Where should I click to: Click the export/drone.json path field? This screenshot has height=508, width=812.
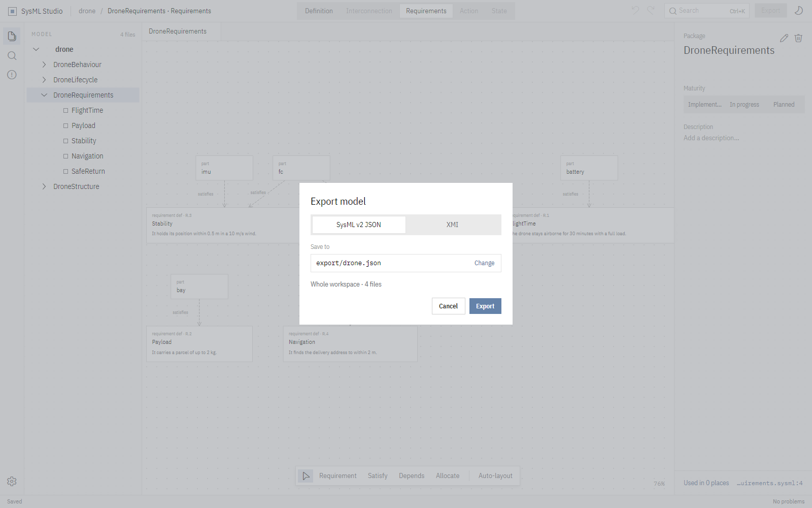[405, 263]
